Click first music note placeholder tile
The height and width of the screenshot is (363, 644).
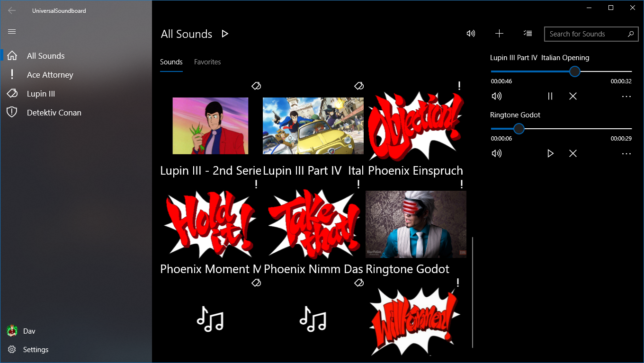coord(210,318)
